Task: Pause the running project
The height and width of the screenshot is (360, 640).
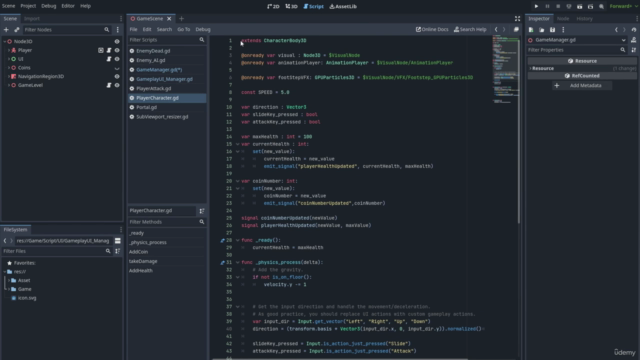Action: click(547, 6)
